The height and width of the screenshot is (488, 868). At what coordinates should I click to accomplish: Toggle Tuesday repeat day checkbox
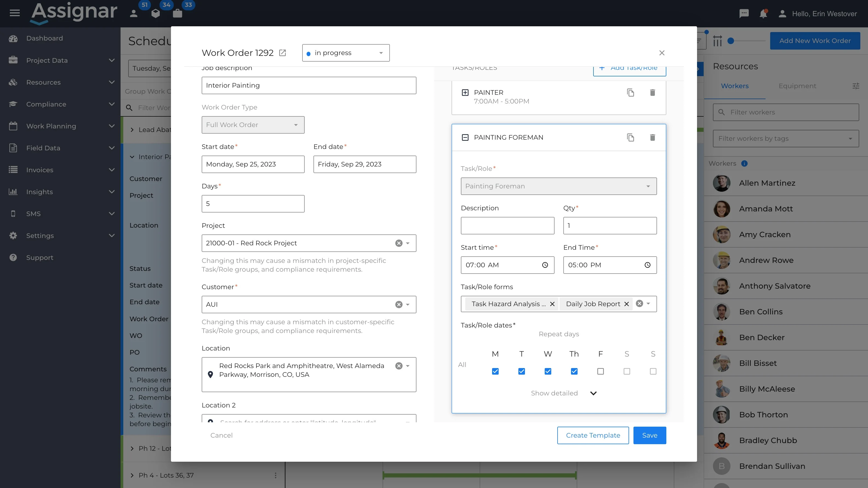(521, 371)
